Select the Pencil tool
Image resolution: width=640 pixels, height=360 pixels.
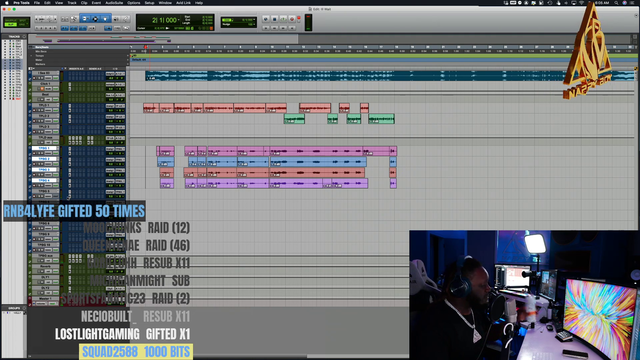[x=125, y=19]
